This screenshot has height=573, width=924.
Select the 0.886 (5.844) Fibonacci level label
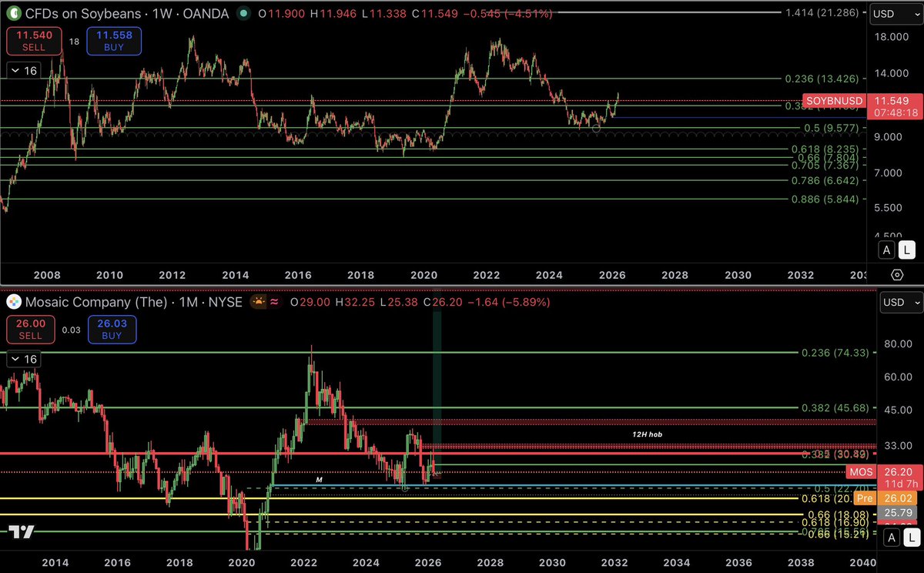tap(825, 199)
